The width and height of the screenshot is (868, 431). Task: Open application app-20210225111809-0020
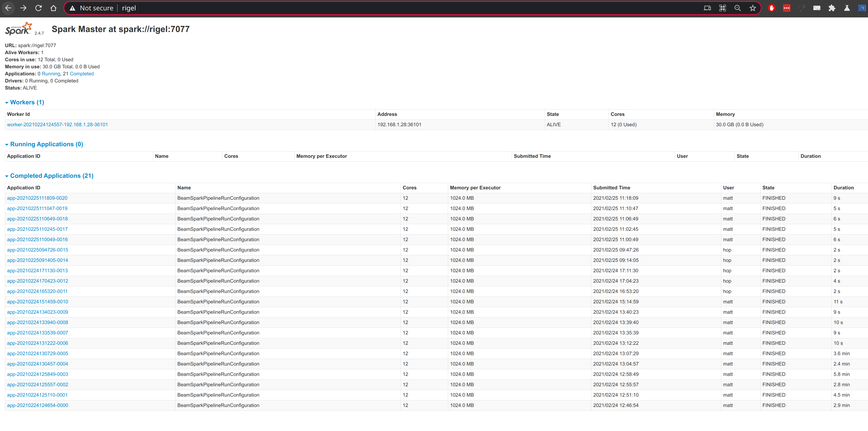[37, 198]
